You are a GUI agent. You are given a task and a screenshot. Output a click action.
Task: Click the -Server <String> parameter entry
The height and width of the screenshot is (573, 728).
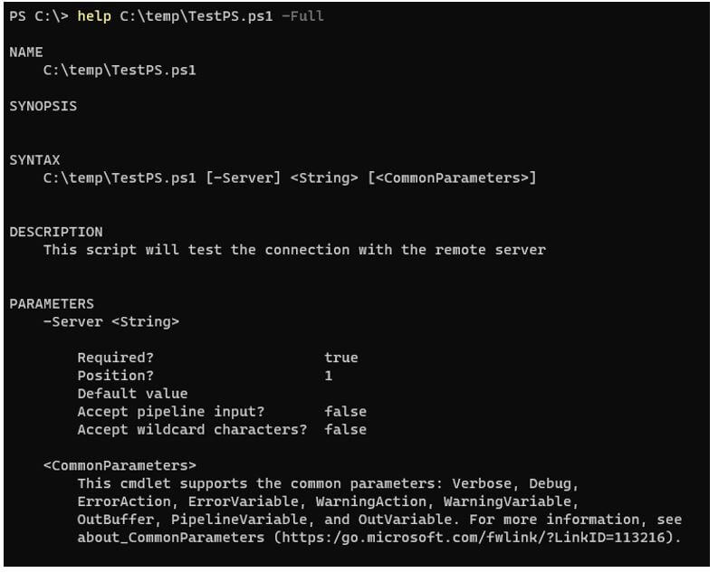[111, 321]
